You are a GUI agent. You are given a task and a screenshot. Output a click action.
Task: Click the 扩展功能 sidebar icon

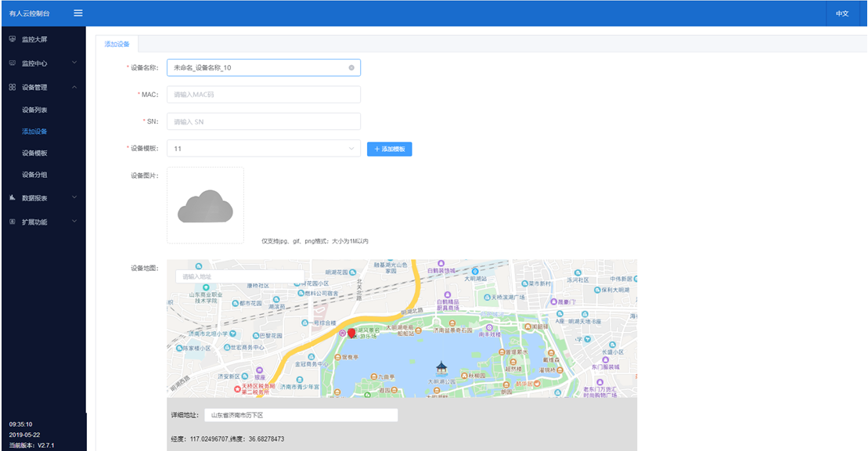tap(13, 222)
